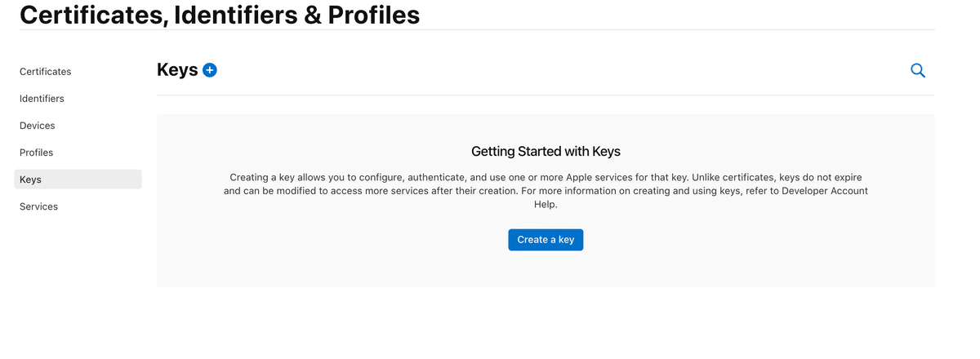Click the divider line under Keys heading
The width and height of the screenshot is (980, 359).
(546, 95)
